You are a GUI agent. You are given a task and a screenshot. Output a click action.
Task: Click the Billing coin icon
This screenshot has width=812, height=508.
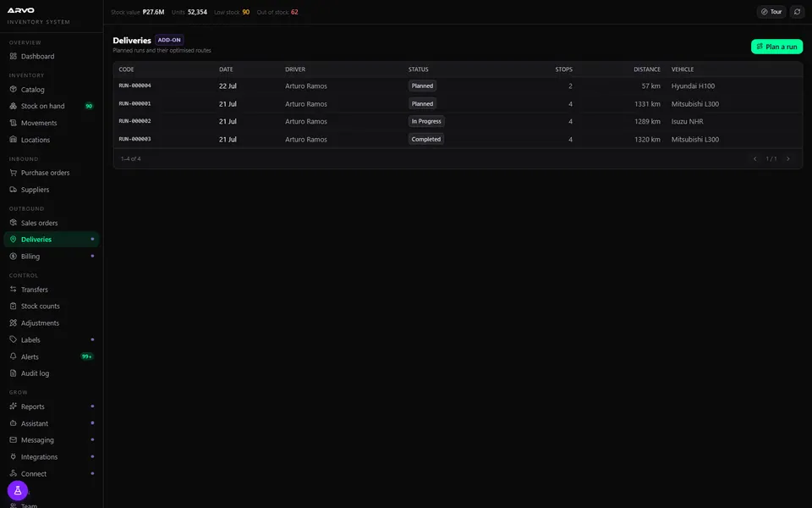[x=14, y=256]
